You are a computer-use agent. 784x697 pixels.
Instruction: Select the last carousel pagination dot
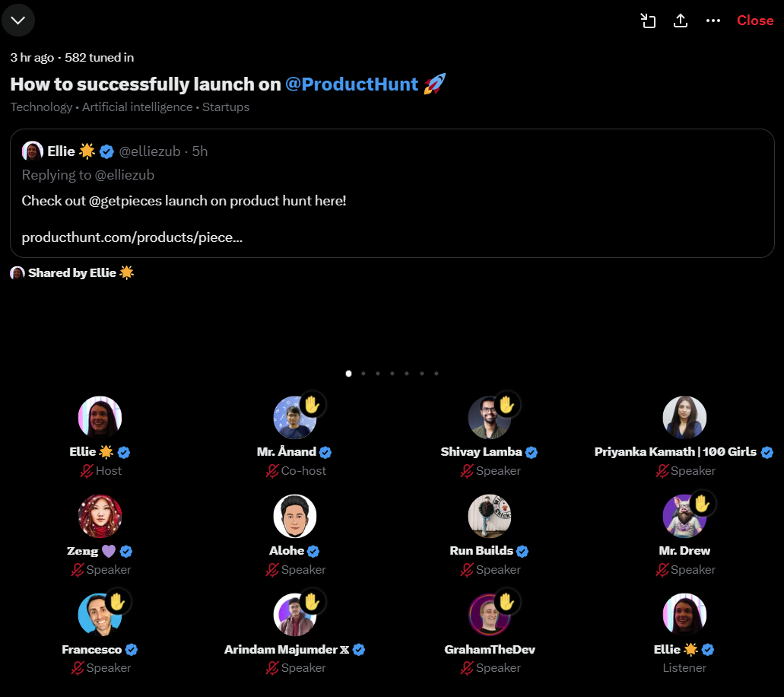pos(436,374)
